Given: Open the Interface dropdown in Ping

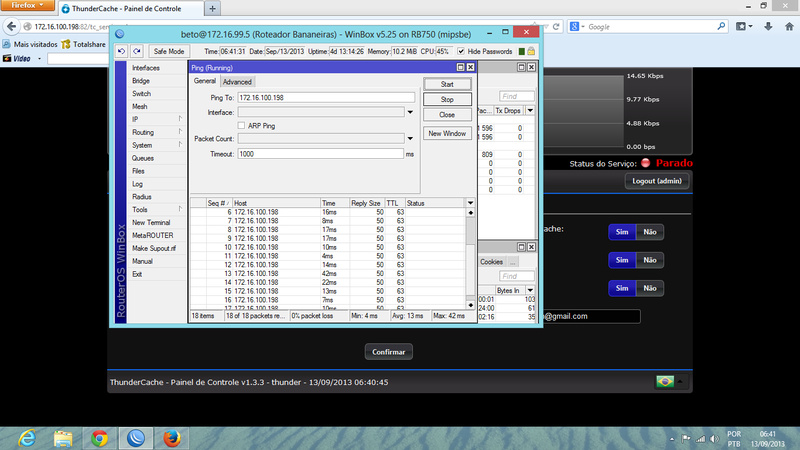Looking at the screenshot, I should click(410, 112).
